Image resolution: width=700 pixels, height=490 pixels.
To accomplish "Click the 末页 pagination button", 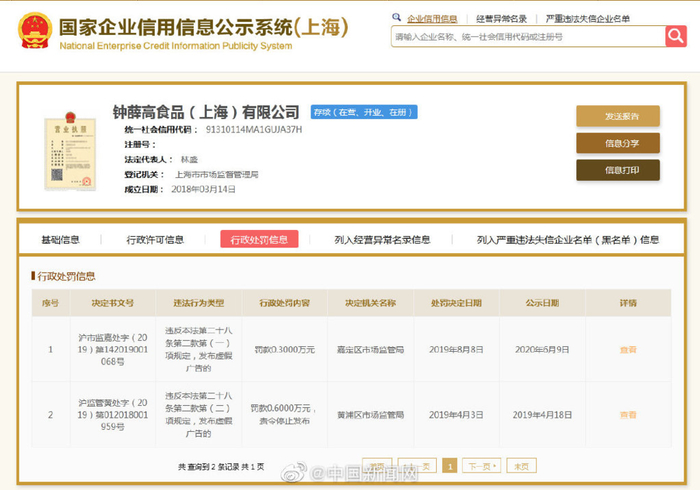I will (521, 466).
